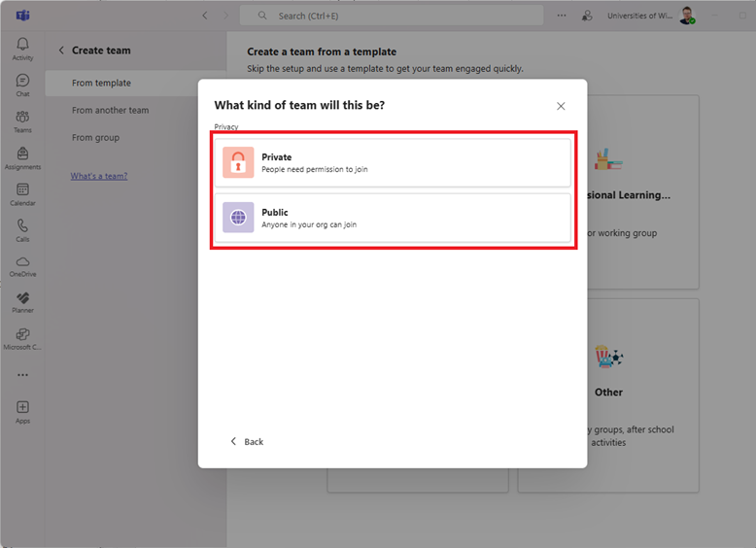Choose the Private team privacy option
The height and width of the screenshot is (548, 756).
pos(392,163)
